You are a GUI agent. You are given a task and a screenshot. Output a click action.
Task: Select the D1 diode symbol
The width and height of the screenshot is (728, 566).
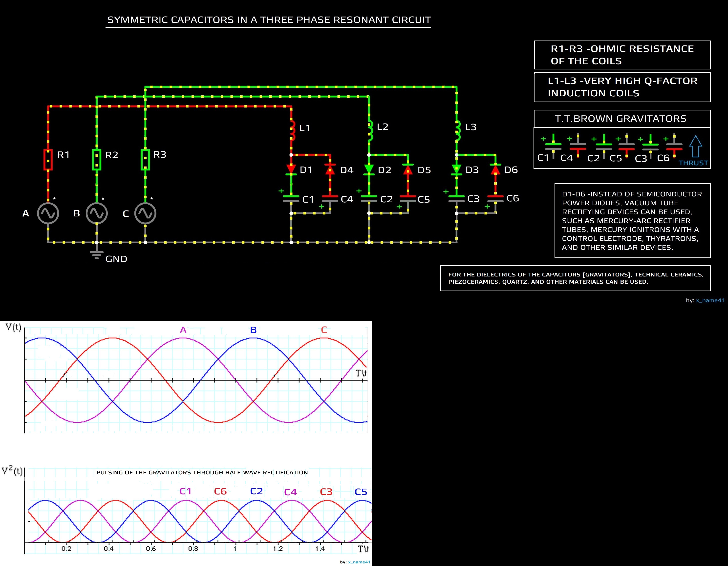click(291, 169)
